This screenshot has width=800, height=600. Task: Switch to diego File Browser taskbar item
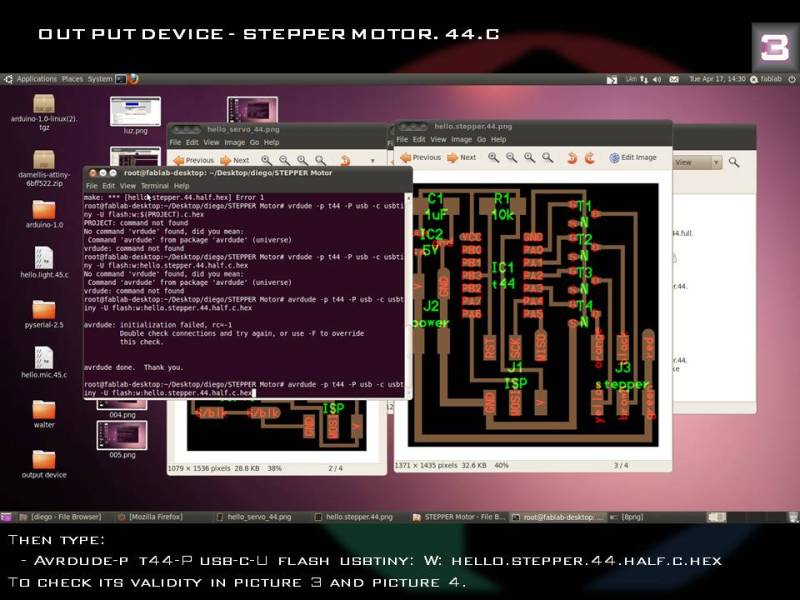[61, 517]
